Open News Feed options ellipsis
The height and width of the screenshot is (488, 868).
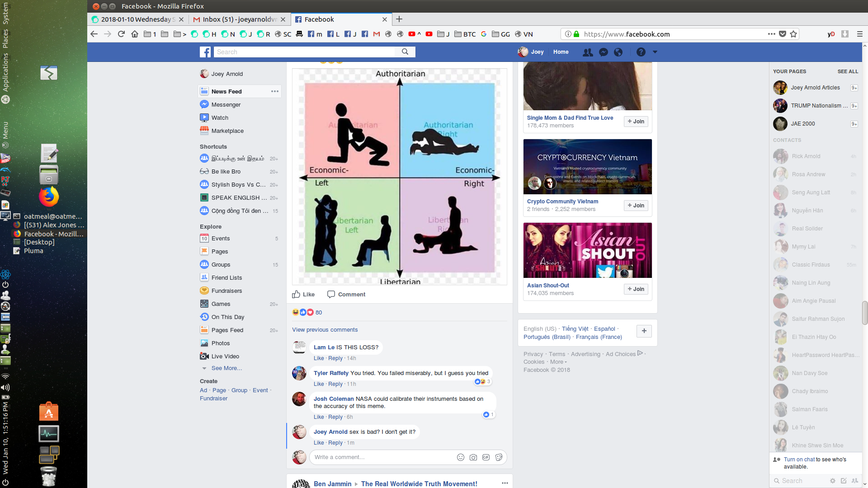(275, 91)
